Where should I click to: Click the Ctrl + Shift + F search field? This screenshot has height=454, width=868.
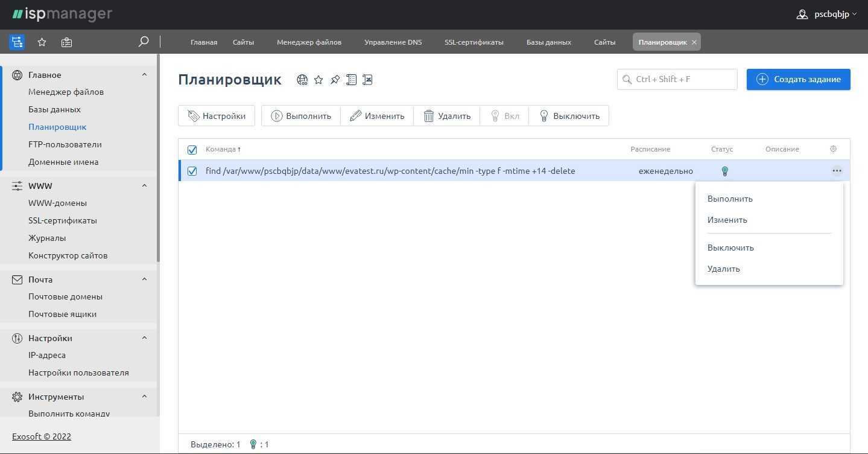pyautogui.click(x=677, y=79)
